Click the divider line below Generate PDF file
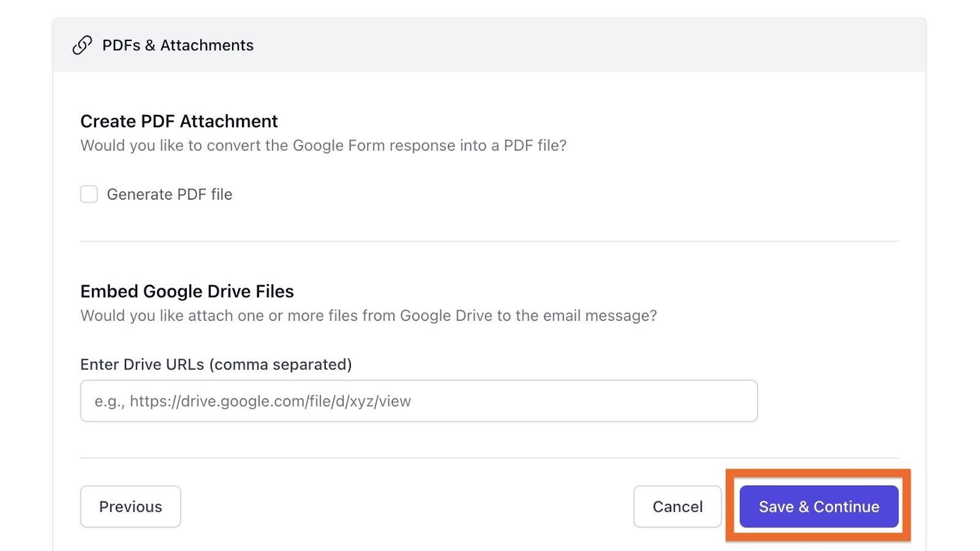Image resolution: width=980 pixels, height=551 pixels. [x=489, y=241]
